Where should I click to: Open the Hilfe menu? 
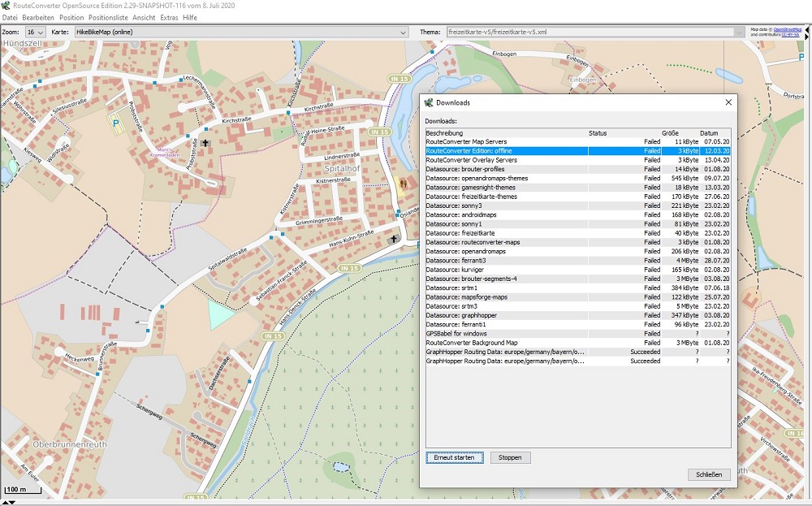click(189, 18)
